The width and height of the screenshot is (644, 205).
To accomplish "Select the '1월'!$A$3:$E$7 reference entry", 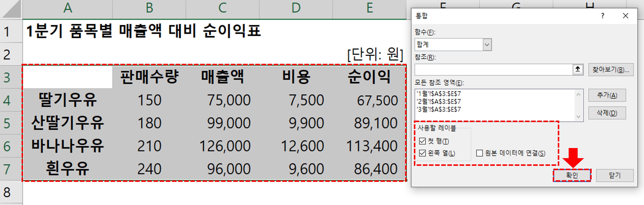I will click(439, 94).
